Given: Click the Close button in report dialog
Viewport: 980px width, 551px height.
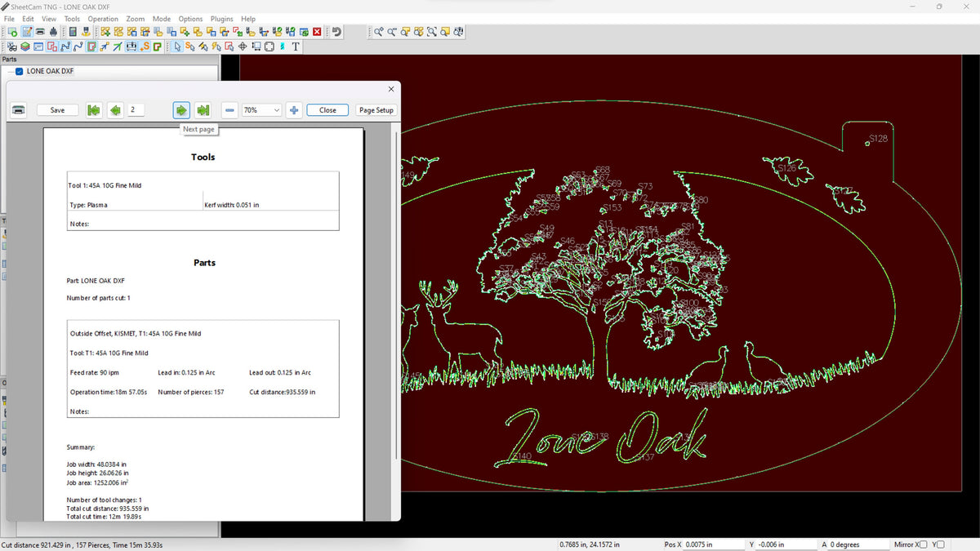Looking at the screenshot, I should pyautogui.click(x=327, y=109).
